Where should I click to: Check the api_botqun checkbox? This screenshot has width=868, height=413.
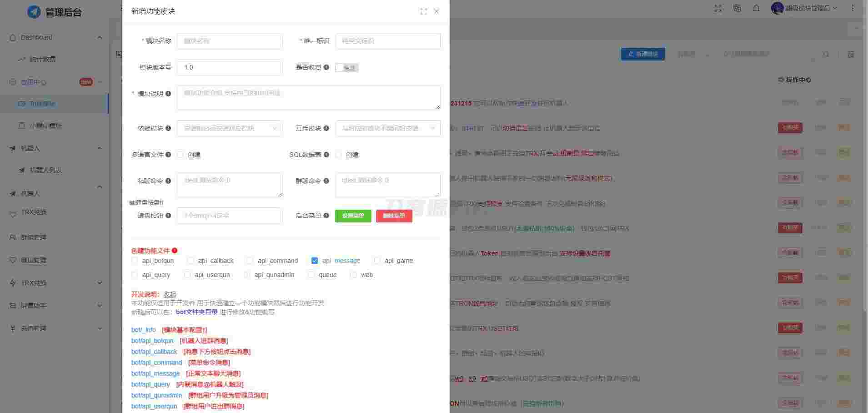135,261
